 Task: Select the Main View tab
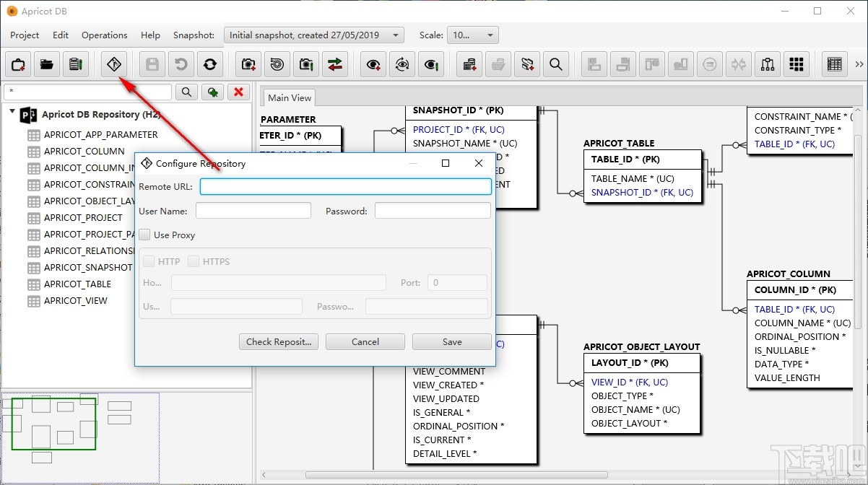[290, 97]
